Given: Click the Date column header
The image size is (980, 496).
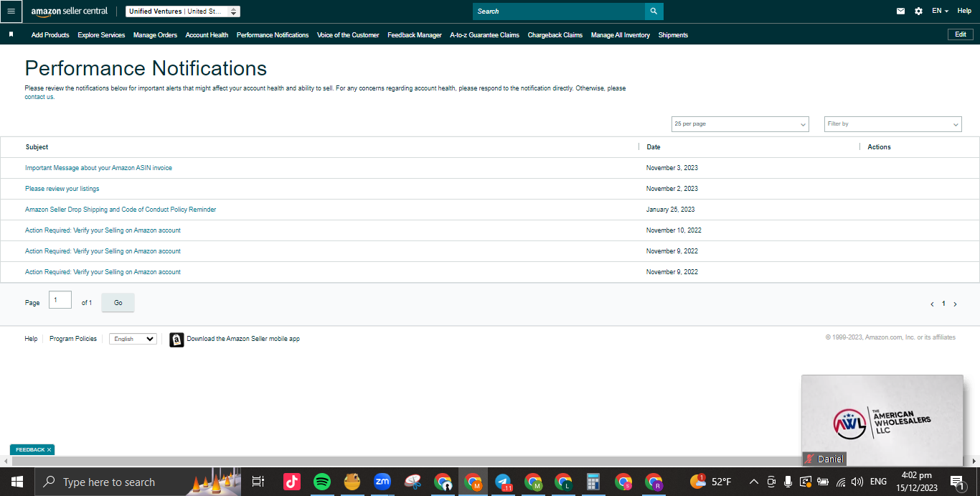Looking at the screenshot, I should pyautogui.click(x=654, y=147).
